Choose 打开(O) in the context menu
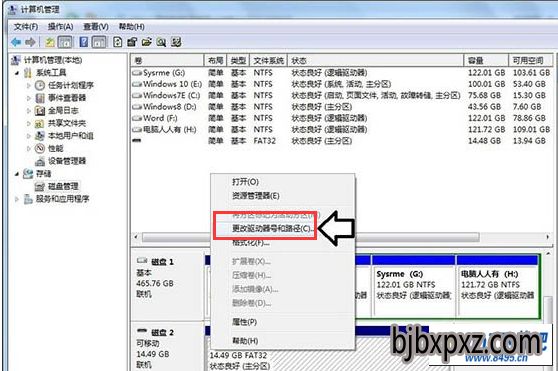558x371 pixels. pos(245,182)
